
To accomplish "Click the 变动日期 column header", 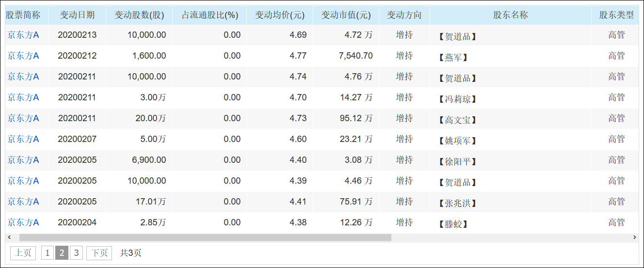I will (77, 15).
